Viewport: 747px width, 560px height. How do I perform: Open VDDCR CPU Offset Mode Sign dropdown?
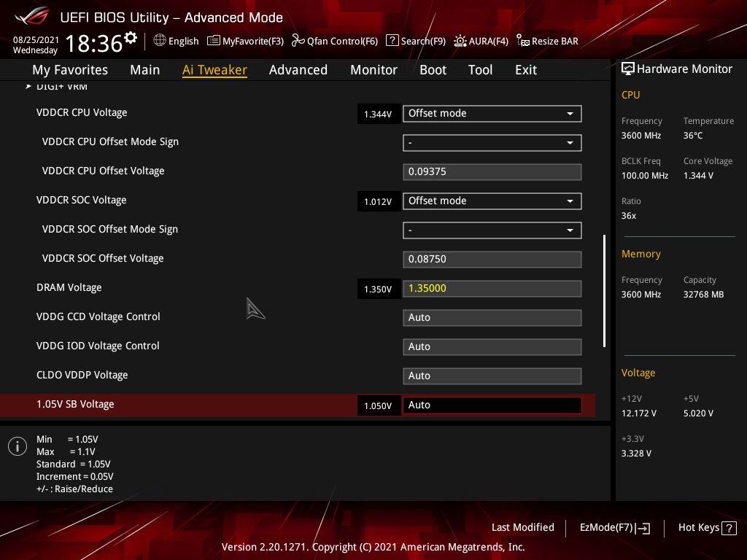(492, 143)
